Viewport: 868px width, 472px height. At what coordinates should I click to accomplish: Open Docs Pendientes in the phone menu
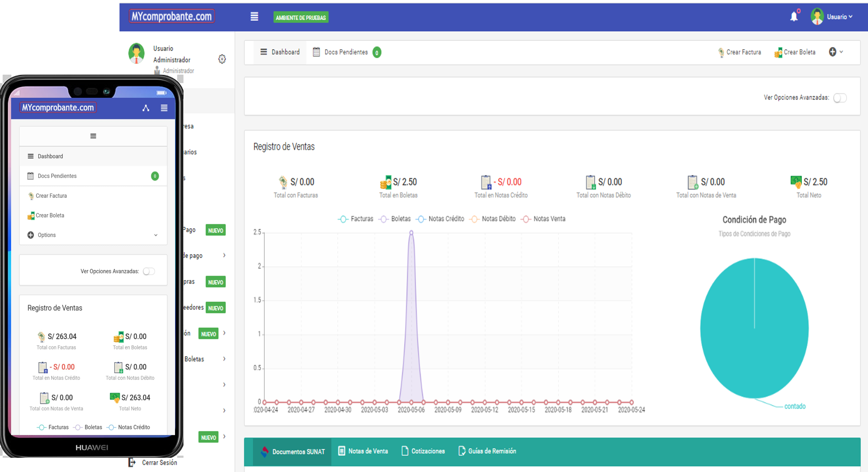[x=93, y=176]
